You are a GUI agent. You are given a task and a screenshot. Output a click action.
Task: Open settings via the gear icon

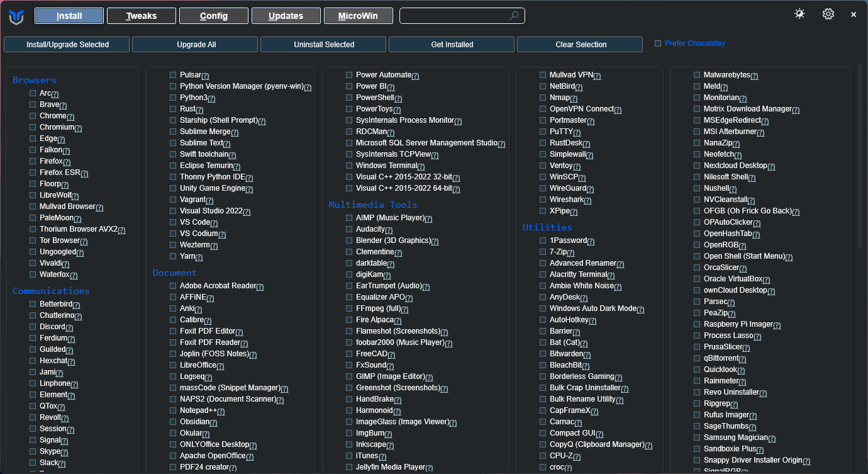[828, 14]
